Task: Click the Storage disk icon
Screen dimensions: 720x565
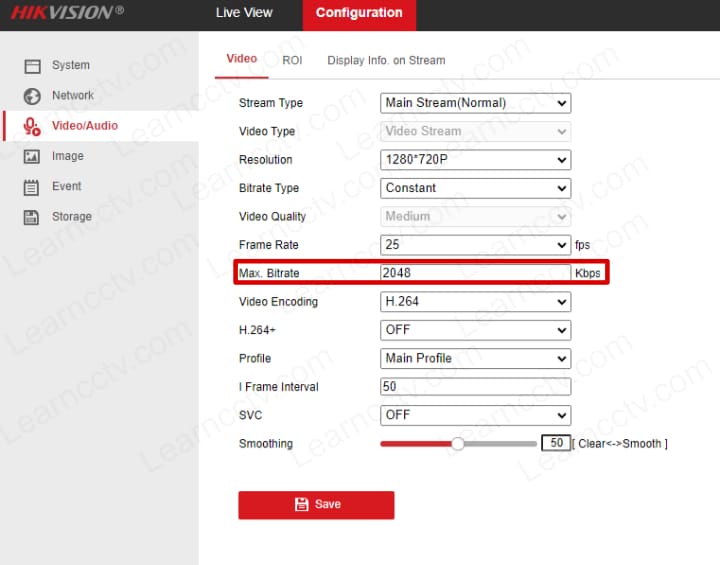Action: point(32,217)
